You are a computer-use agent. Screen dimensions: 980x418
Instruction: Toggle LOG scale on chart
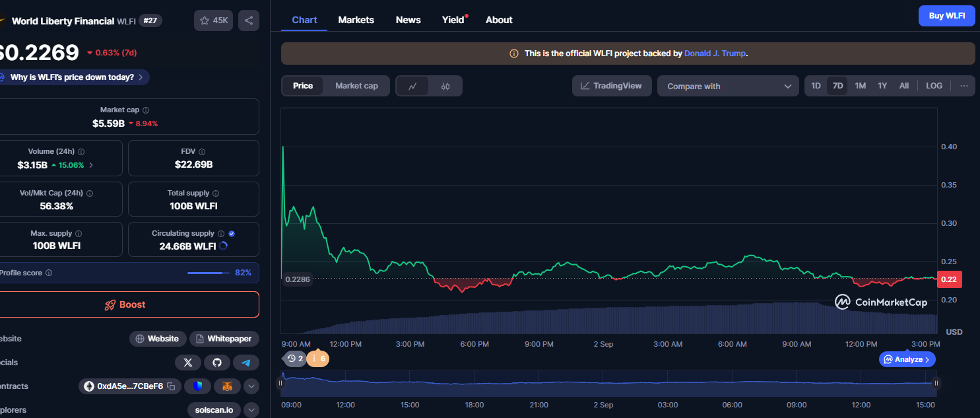pyautogui.click(x=934, y=86)
